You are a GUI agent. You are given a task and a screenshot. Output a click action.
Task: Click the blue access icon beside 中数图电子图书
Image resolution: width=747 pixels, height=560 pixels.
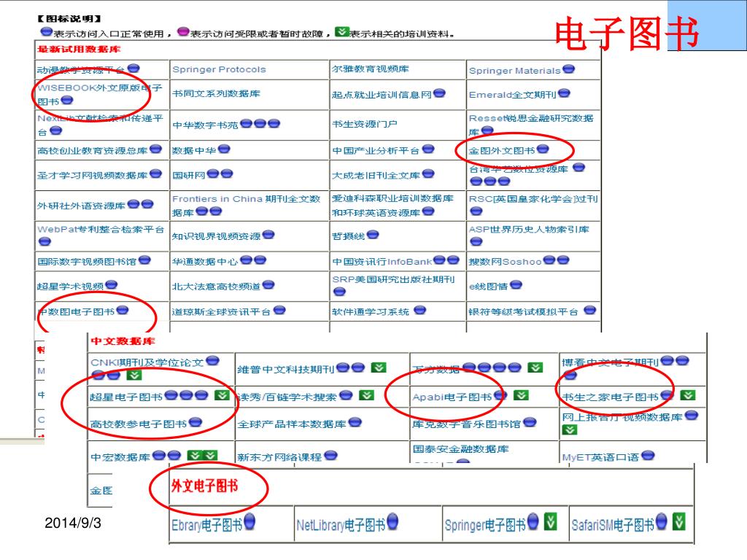[x=123, y=311]
